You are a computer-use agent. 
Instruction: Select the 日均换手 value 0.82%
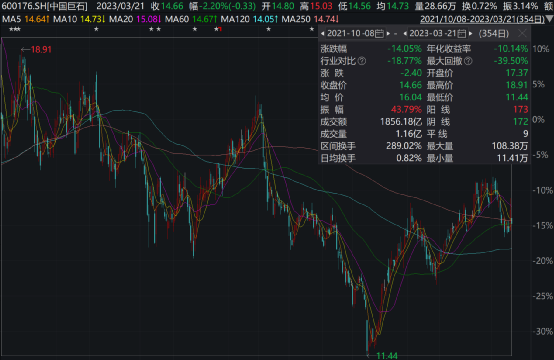coord(409,158)
